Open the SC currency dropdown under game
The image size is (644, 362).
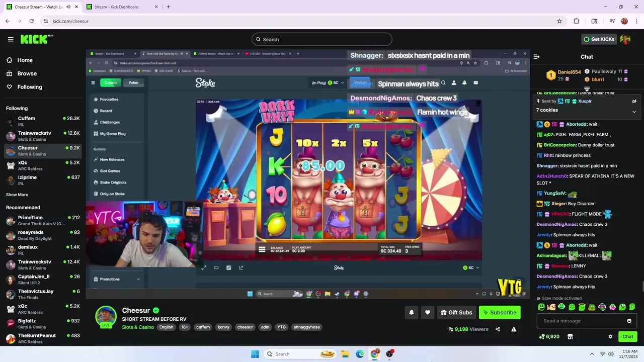coord(471,268)
